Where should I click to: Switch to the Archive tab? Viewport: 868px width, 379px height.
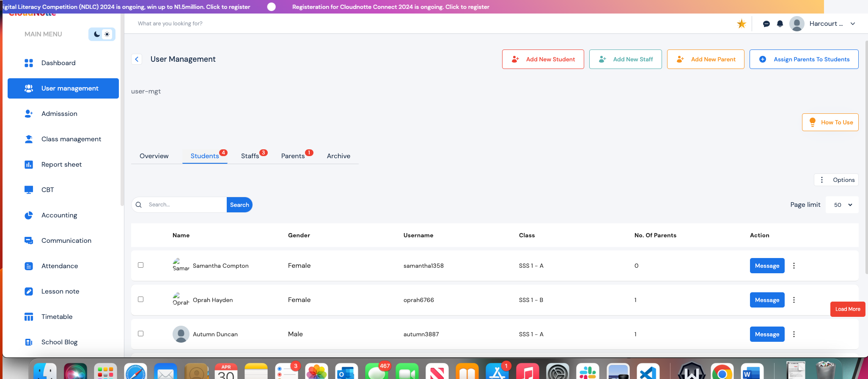pos(338,156)
